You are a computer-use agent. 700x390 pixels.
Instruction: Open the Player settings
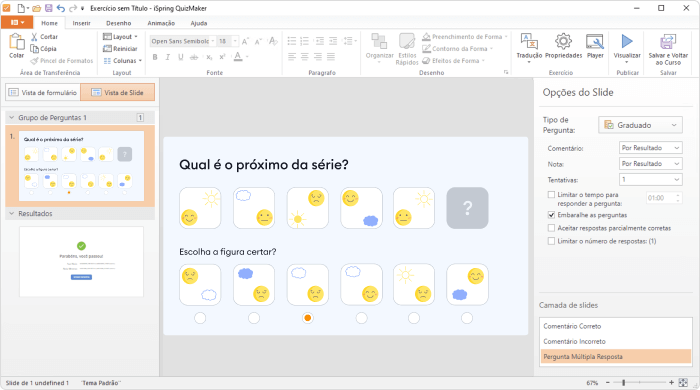[595, 46]
